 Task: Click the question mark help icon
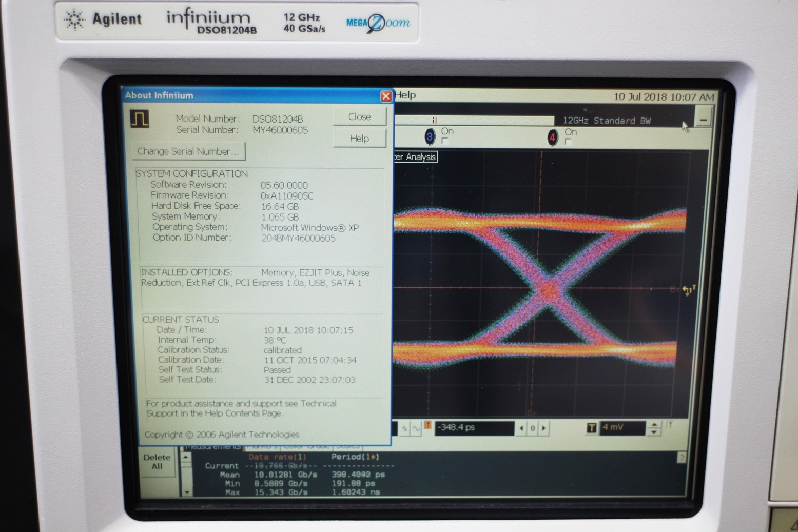[x=681, y=457]
